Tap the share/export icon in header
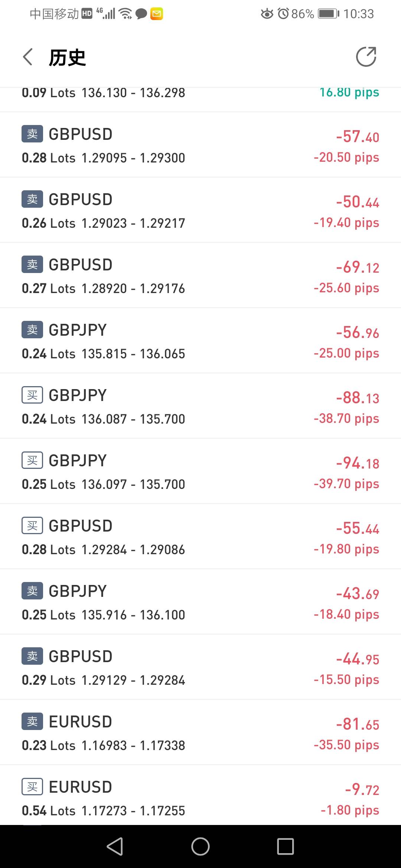Image resolution: width=401 pixels, height=868 pixels. click(x=366, y=57)
